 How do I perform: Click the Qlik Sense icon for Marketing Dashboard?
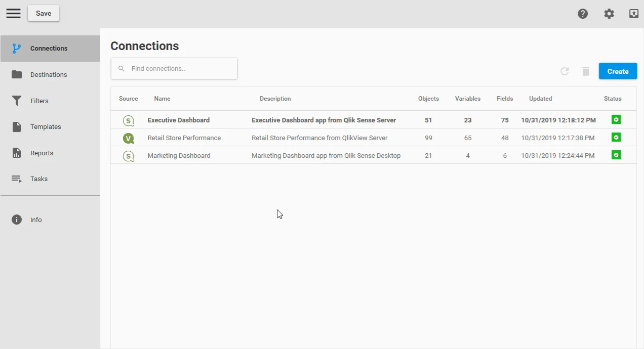tap(129, 156)
